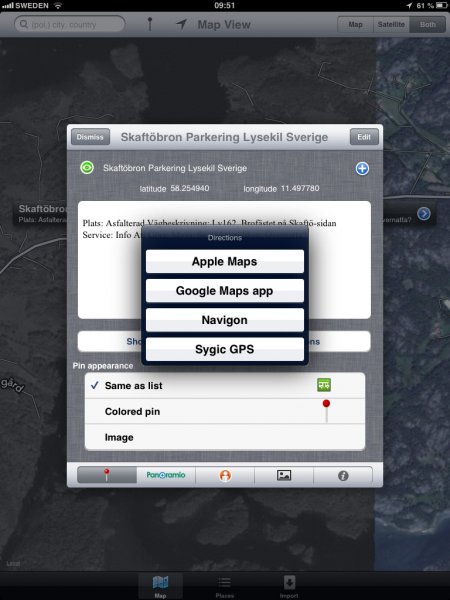450x600 pixels.
Task: Tap the blue plus icon
Action: [x=362, y=168]
